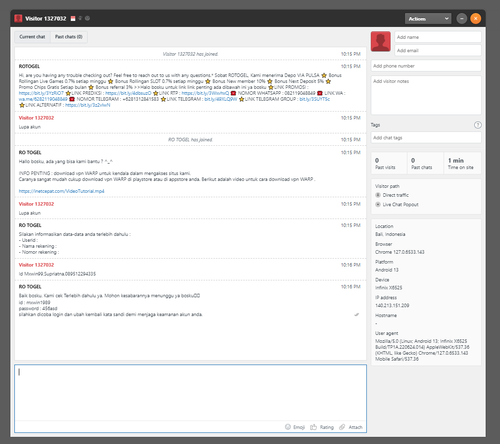Click the Direct traffic path icon
500x444 pixels.
(x=378, y=195)
